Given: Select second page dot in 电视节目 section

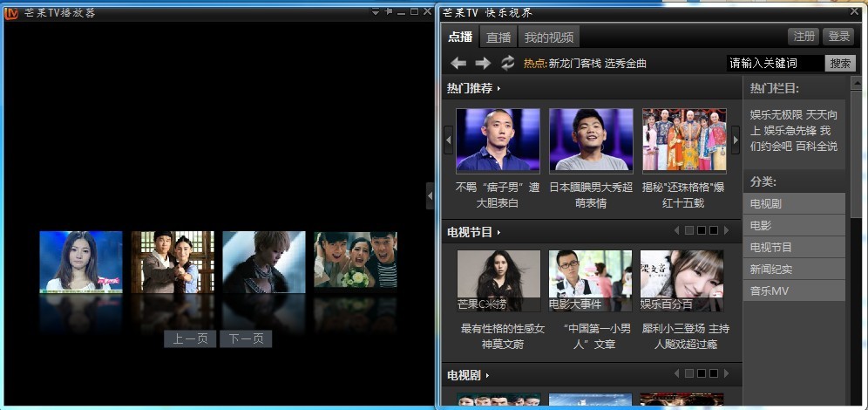Looking at the screenshot, I should [701, 231].
